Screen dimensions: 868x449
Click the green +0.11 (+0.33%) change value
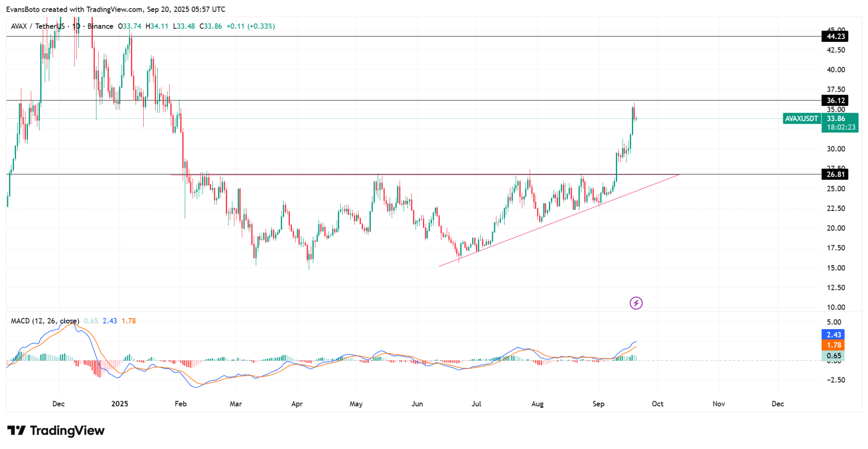point(250,26)
